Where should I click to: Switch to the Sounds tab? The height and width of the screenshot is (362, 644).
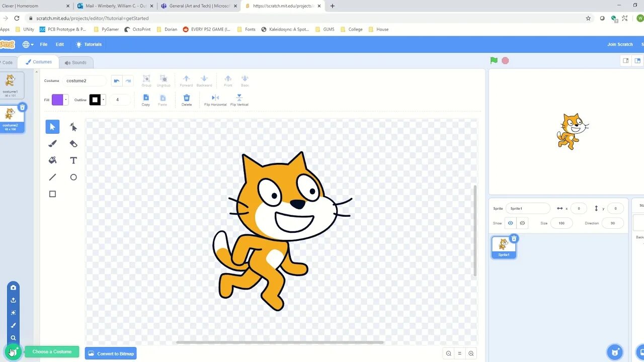pyautogui.click(x=76, y=63)
